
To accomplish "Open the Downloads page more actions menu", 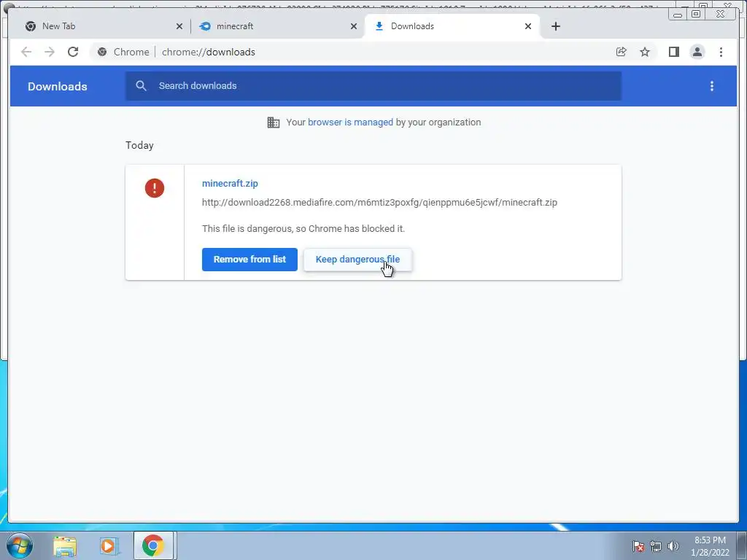I will (x=712, y=86).
